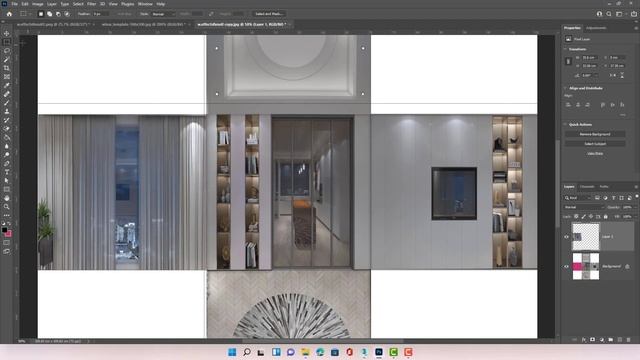Viewport: 640px width, 360px height.
Task: Select the Move tool
Action: point(7,33)
